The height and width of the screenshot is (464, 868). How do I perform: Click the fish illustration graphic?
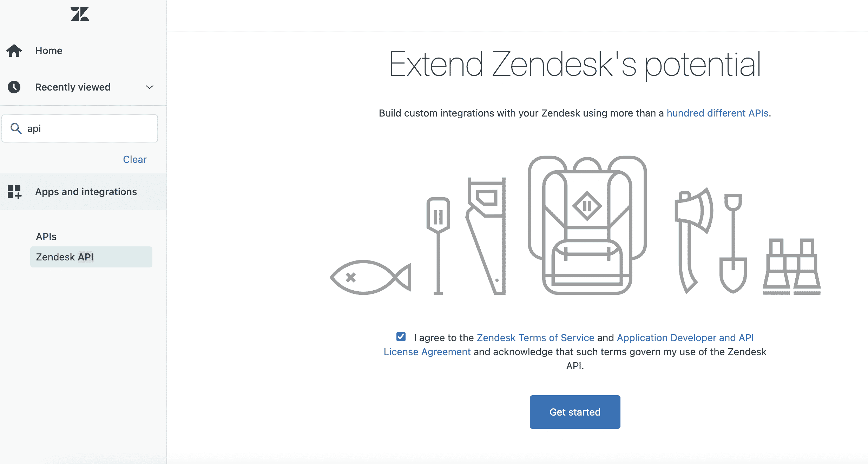click(x=370, y=277)
